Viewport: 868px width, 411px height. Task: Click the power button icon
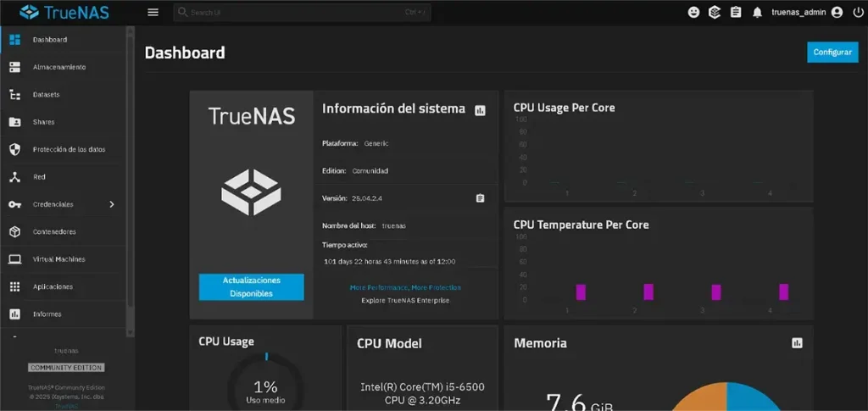(x=858, y=12)
